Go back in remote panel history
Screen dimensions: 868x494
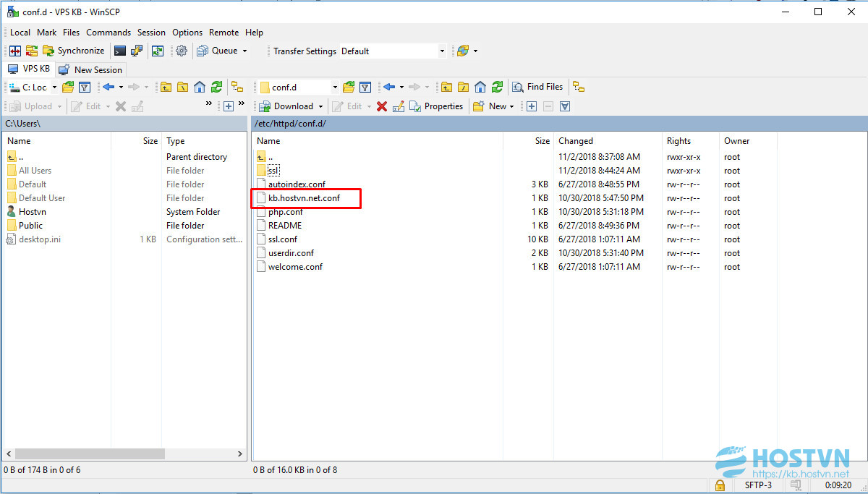coord(389,87)
